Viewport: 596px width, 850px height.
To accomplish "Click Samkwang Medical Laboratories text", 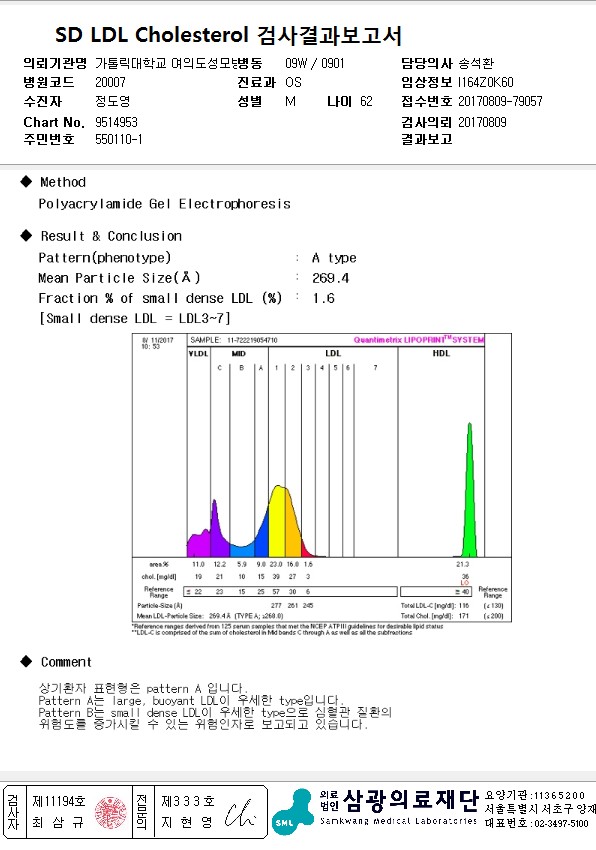I will tap(398, 821).
